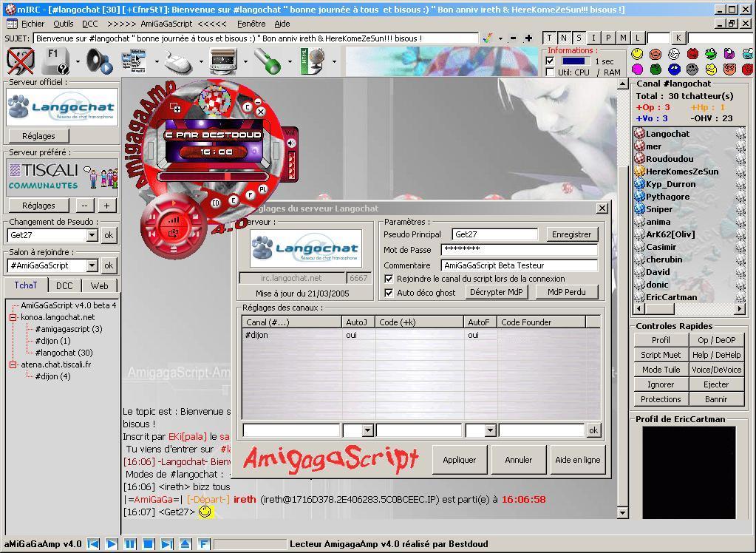Switch to the Web tab
This screenshot has height=553, width=756.
pyautogui.click(x=99, y=285)
